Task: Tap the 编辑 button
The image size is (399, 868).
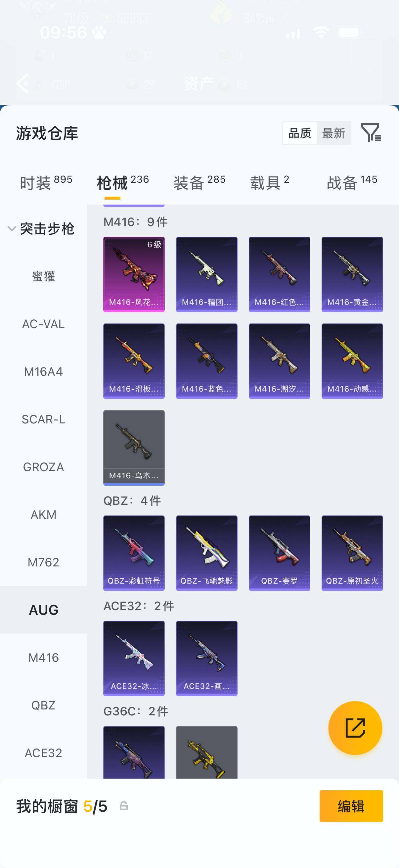Action: (x=351, y=806)
